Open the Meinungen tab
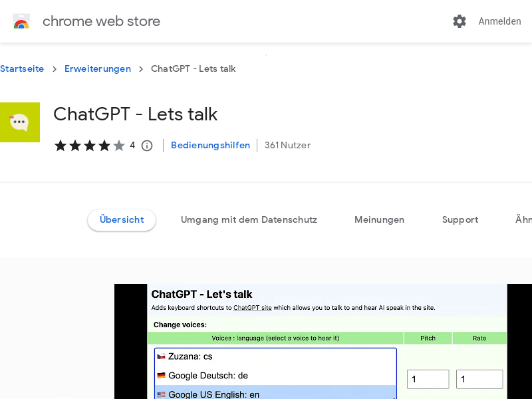The height and width of the screenshot is (399, 532). pyautogui.click(x=379, y=220)
